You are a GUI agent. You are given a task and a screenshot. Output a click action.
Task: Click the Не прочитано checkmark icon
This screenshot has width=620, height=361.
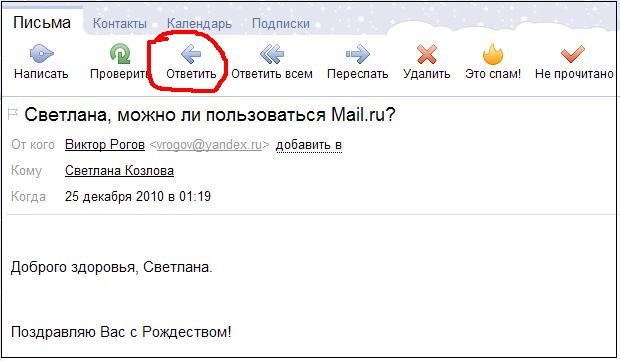tap(573, 54)
